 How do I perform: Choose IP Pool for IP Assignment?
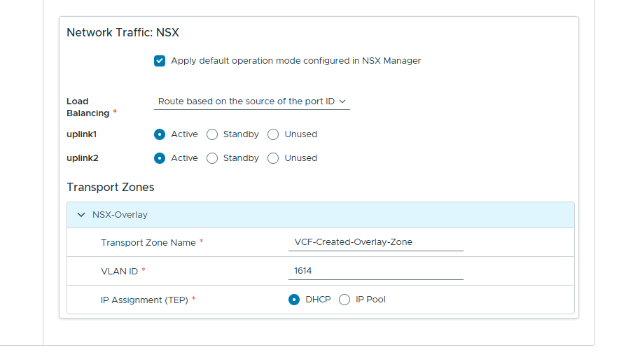point(345,300)
